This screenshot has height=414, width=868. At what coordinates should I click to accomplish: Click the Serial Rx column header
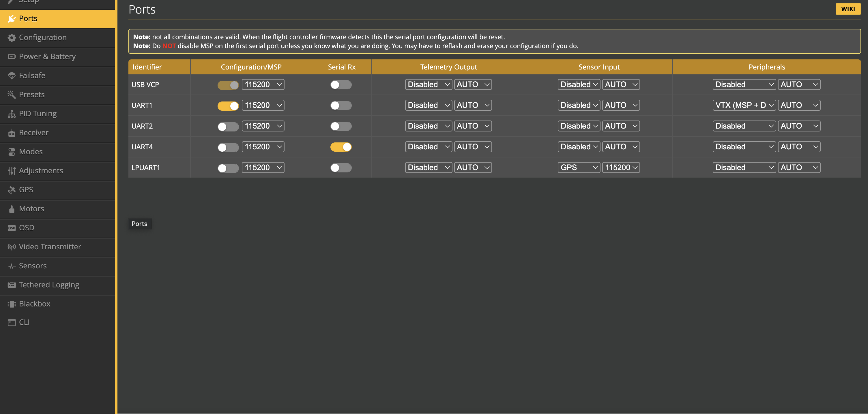coord(341,67)
